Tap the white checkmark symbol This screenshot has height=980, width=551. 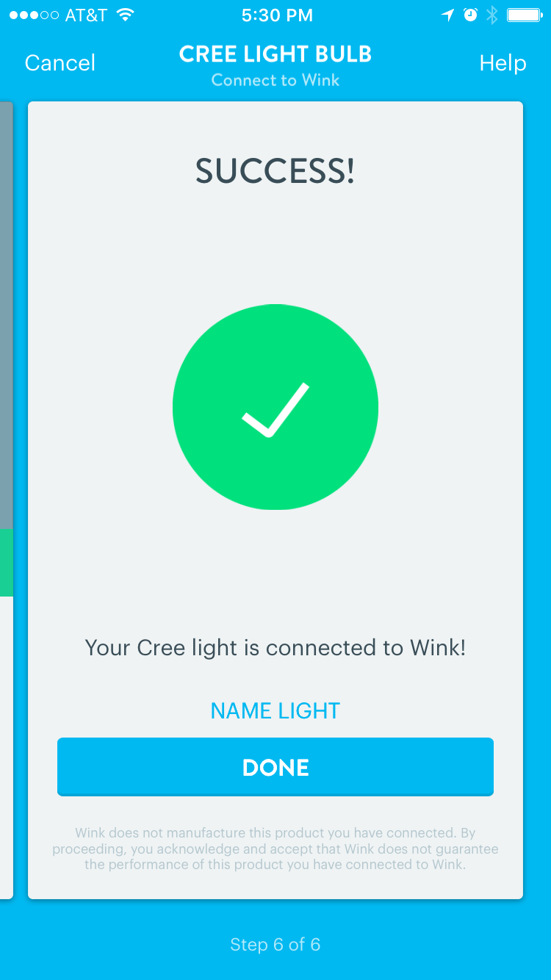(275, 410)
